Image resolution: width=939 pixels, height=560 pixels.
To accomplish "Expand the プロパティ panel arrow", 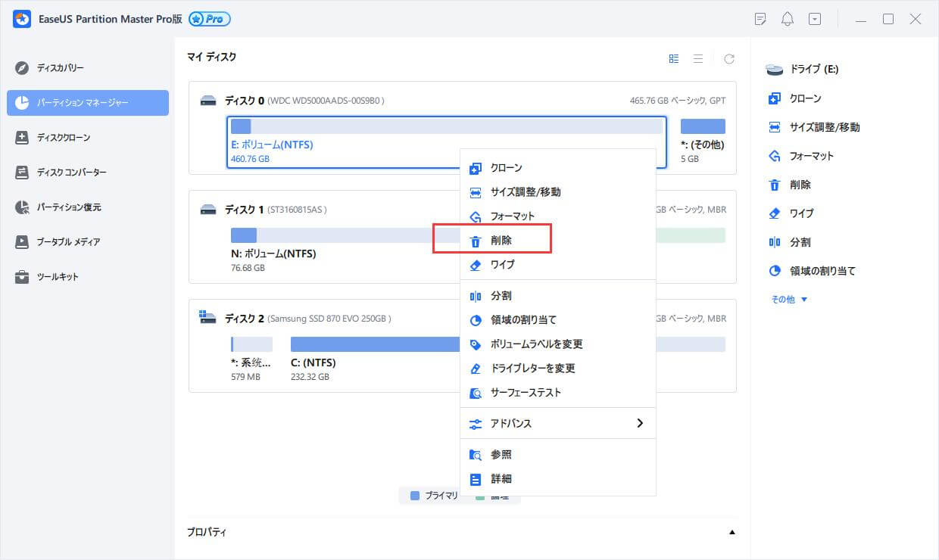I will coord(732,533).
